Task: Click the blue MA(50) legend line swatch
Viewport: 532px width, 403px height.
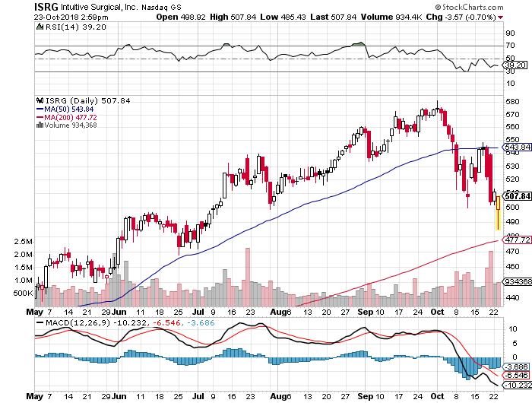Action: click(x=40, y=109)
